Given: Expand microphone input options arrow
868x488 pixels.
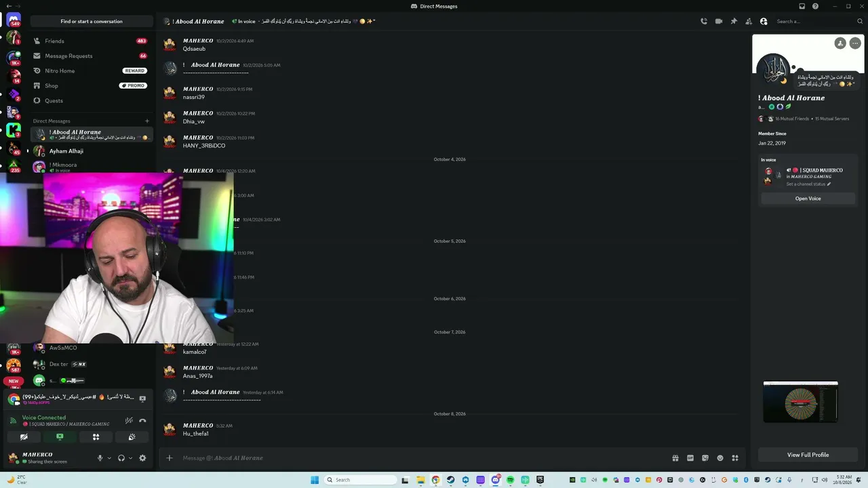Looking at the screenshot, I should coord(109,458).
